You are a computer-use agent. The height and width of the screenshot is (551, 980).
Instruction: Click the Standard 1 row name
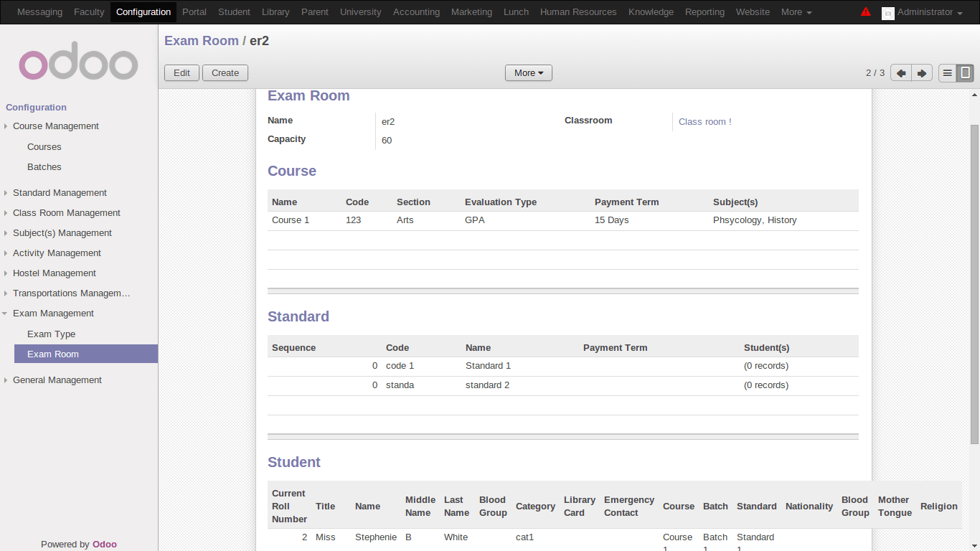488,366
